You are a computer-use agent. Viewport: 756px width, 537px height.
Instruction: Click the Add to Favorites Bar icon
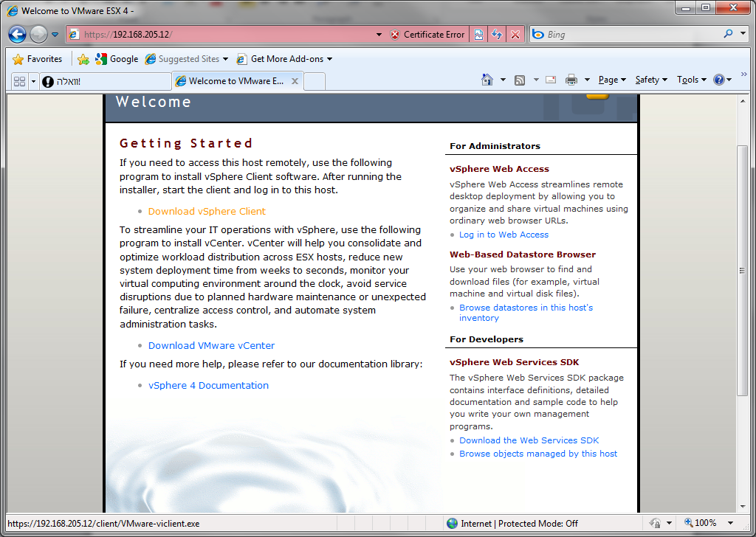(83, 59)
